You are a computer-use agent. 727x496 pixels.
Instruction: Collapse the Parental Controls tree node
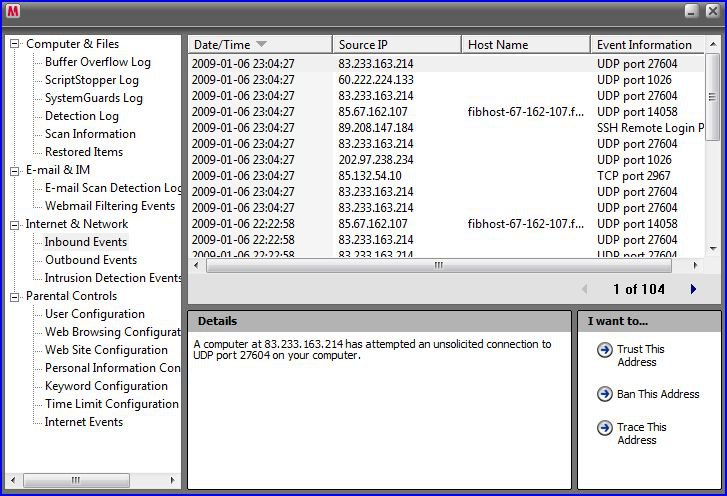coord(15,297)
